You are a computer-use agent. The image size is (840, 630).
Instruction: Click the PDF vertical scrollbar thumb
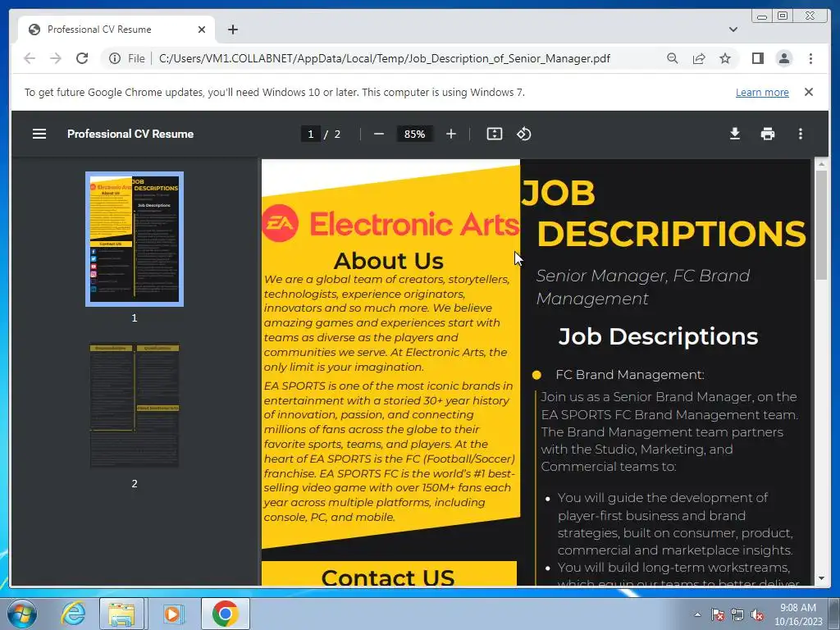(x=820, y=224)
